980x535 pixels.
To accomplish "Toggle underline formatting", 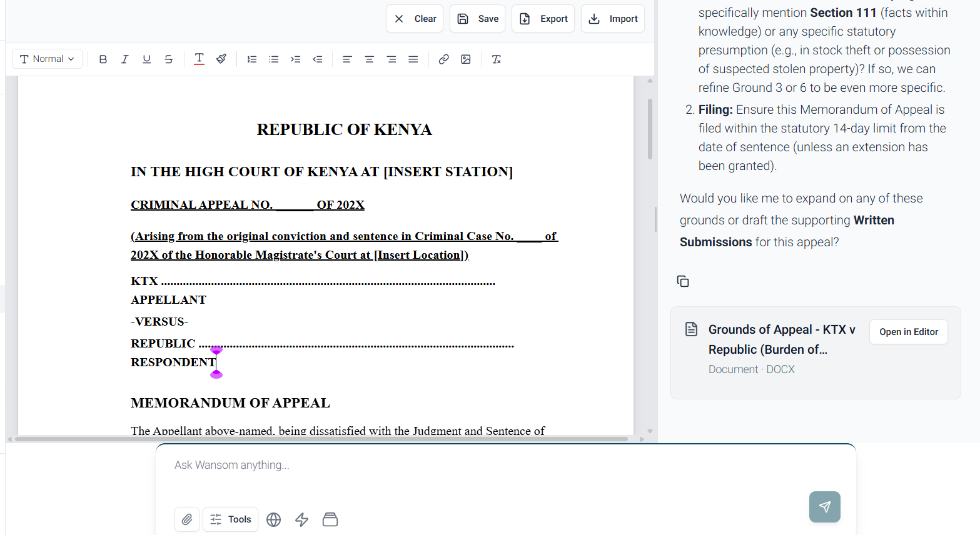I will [147, 59].
